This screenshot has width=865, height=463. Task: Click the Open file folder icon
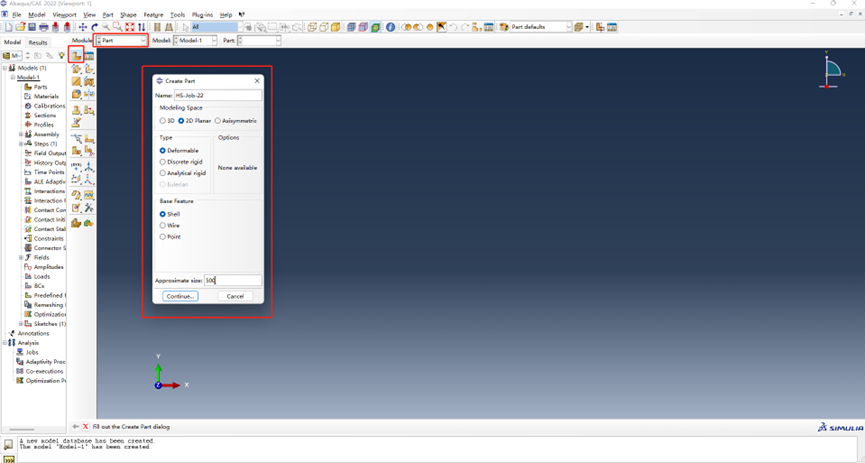[20, 27]
